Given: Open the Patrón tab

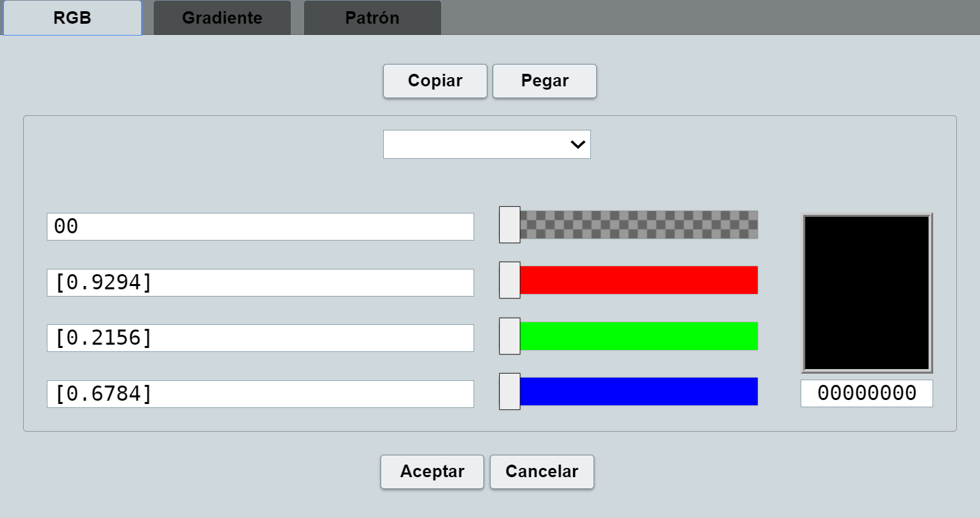Looking at the screenshot, I should point(372,18).
